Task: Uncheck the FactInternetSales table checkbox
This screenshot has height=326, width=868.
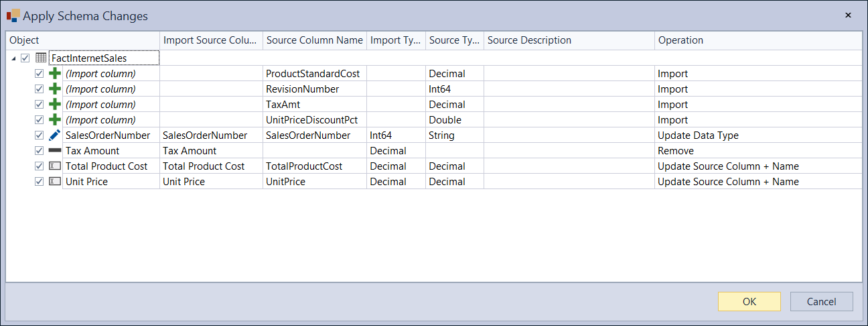Action: pyautogui.click(x=25, y=58)
